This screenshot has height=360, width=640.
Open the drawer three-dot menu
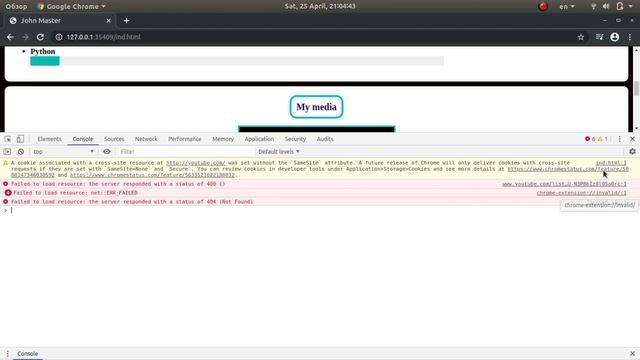coord(7,353)
